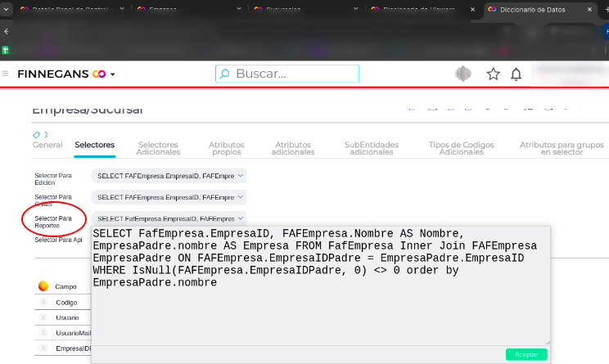Screen dimensions: 609x364
Task: Remove the Codigo row with its X icon
Action: (43, 302)
